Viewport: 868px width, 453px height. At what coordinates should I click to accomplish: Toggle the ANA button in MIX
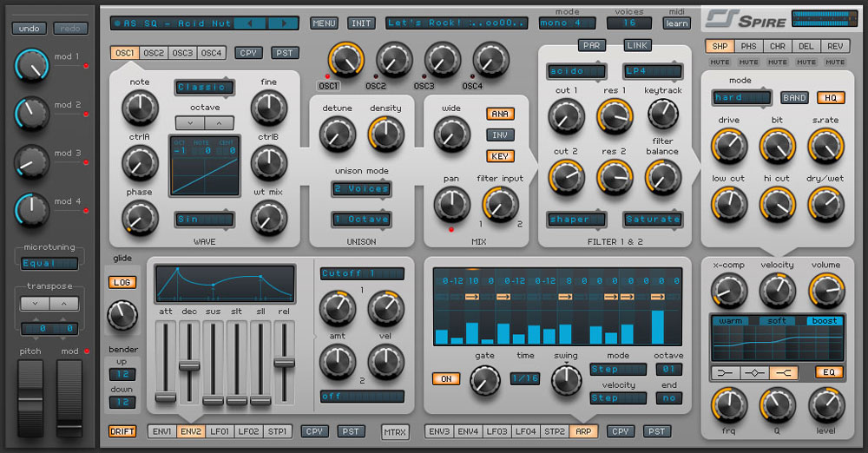(500, 114)
